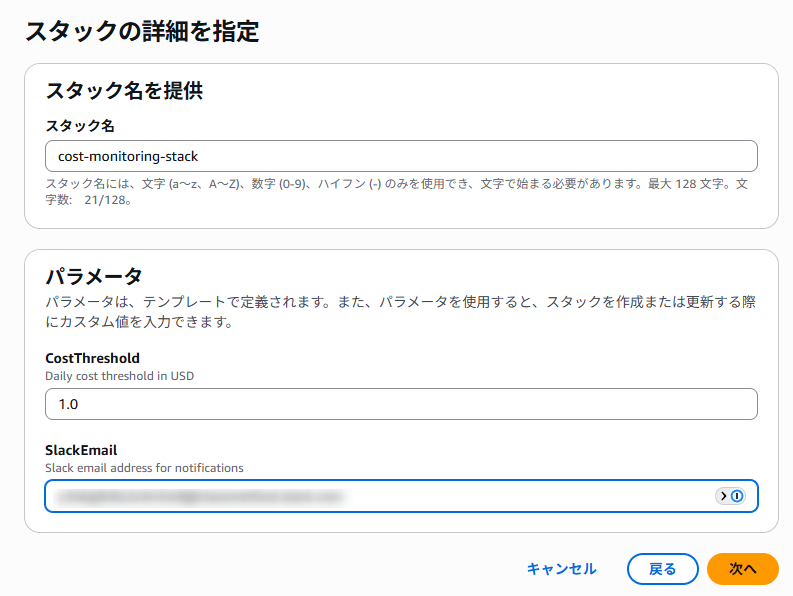793x596 pixels.
Task: Click "Slack email address for notifications" hint text
Action: [144, 468]
